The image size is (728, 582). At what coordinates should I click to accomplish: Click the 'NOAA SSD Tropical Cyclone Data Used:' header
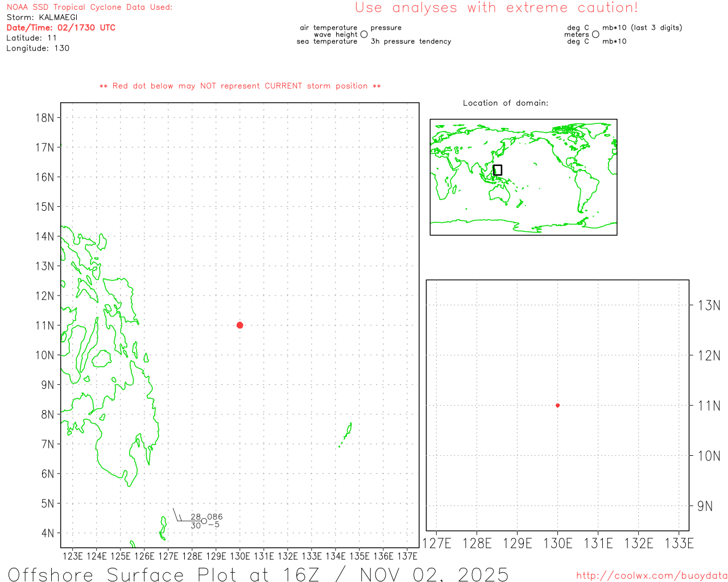(x=89, y=7)
